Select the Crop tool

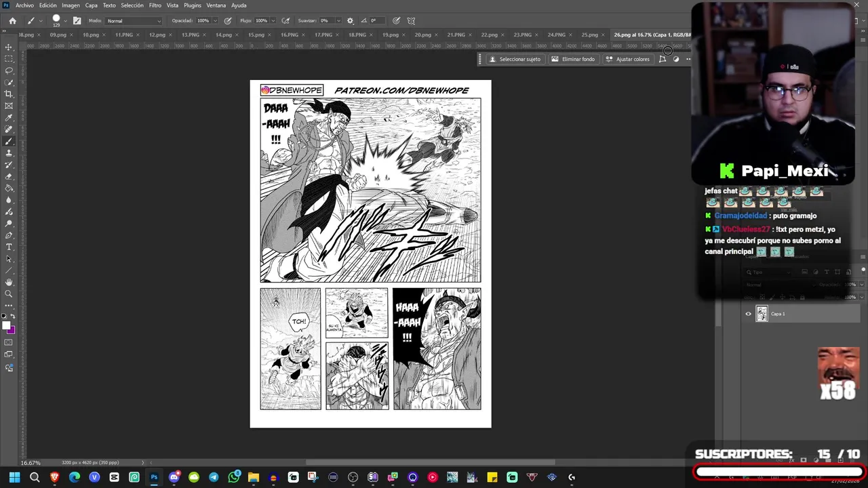click(x=9, y=94)
